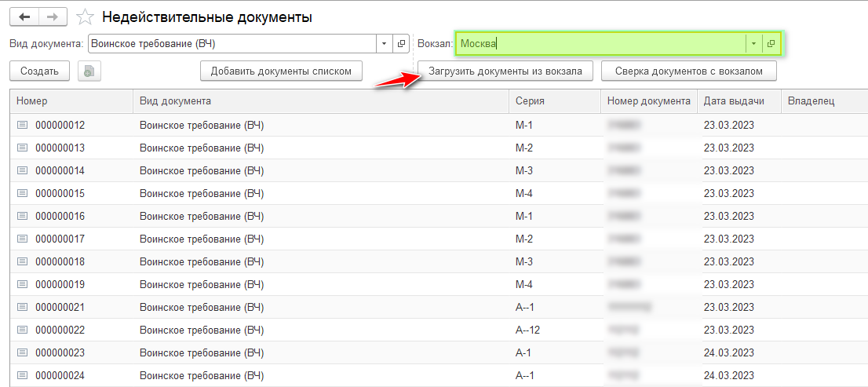Open the Вокзал field's open-form icon

click(x=771, y=44)
